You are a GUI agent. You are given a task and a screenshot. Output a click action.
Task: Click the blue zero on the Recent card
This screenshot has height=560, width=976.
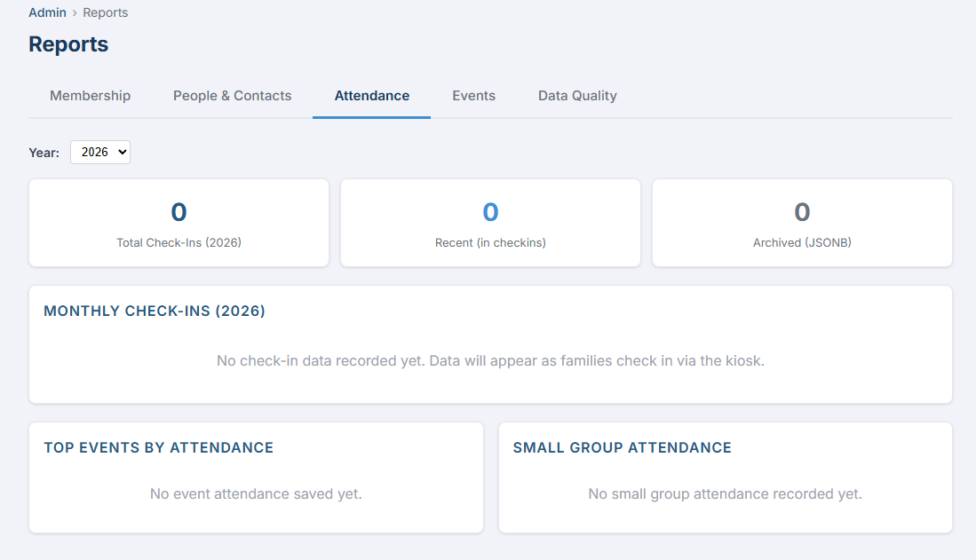pos(489,211)
